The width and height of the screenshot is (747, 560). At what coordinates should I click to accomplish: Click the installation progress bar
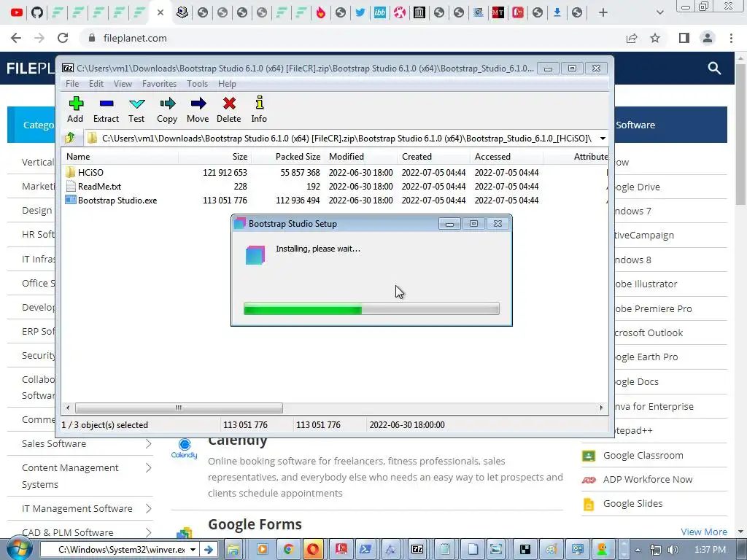[x=371, y=308]
